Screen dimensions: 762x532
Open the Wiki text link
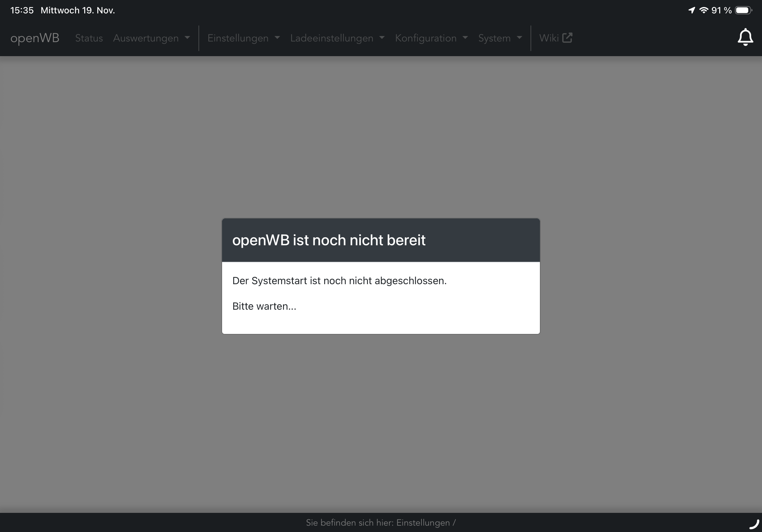(x=549, y=38)
